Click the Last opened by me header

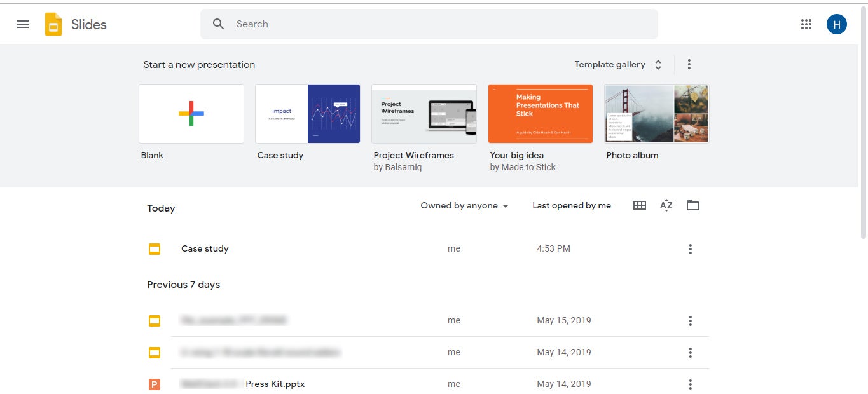(572, 206)
